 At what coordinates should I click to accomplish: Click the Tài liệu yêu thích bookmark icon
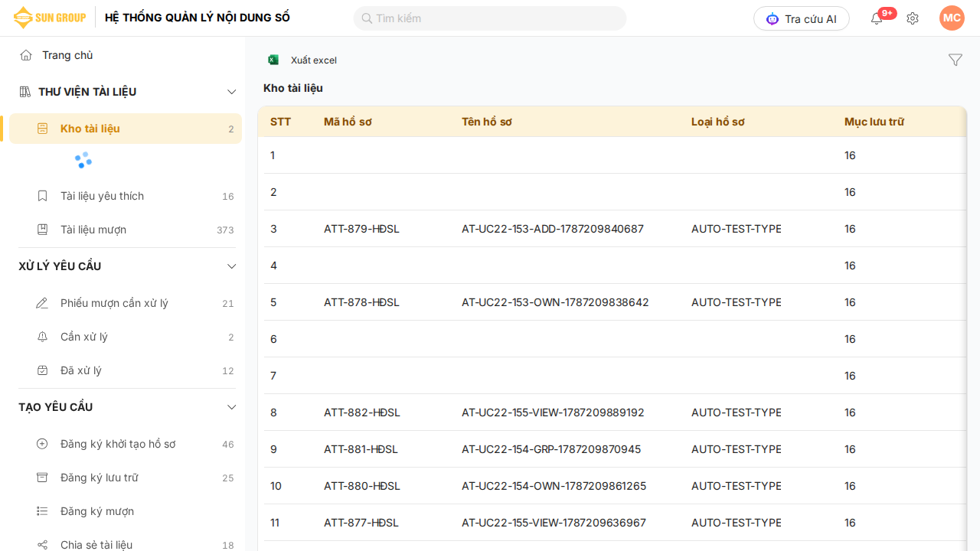[x=43, y=196]
